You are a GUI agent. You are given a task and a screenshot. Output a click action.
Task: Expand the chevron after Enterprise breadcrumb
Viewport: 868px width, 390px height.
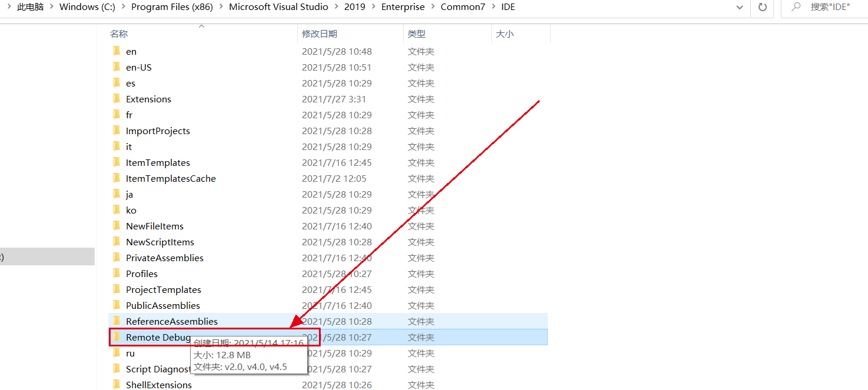(x=433, y=7)
